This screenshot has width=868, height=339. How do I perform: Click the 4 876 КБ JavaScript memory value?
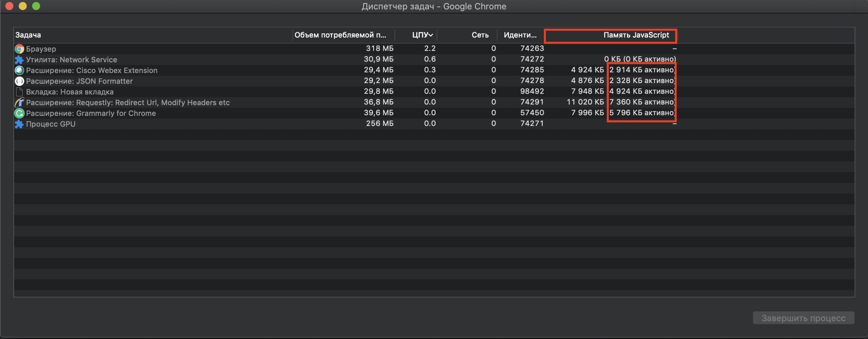click(587, 81)
